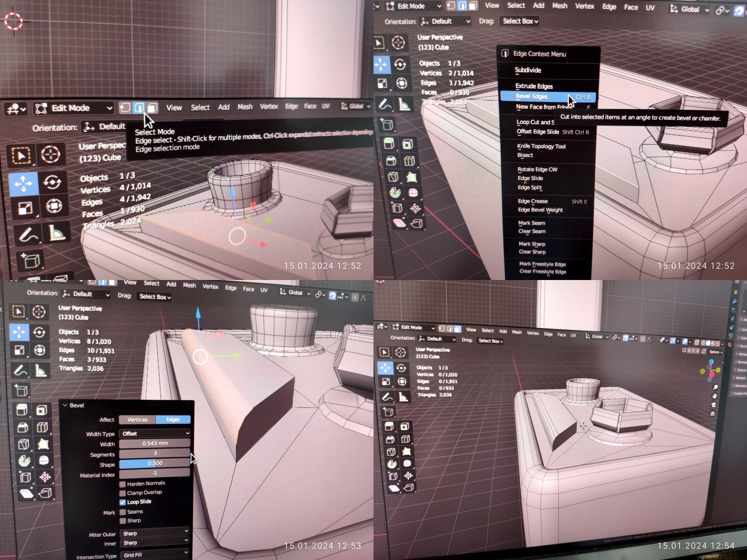The height and width of the screenshot is (560, 747).
Task: Activate the Measure tool in top-left photo
Action: pos(56,232)
